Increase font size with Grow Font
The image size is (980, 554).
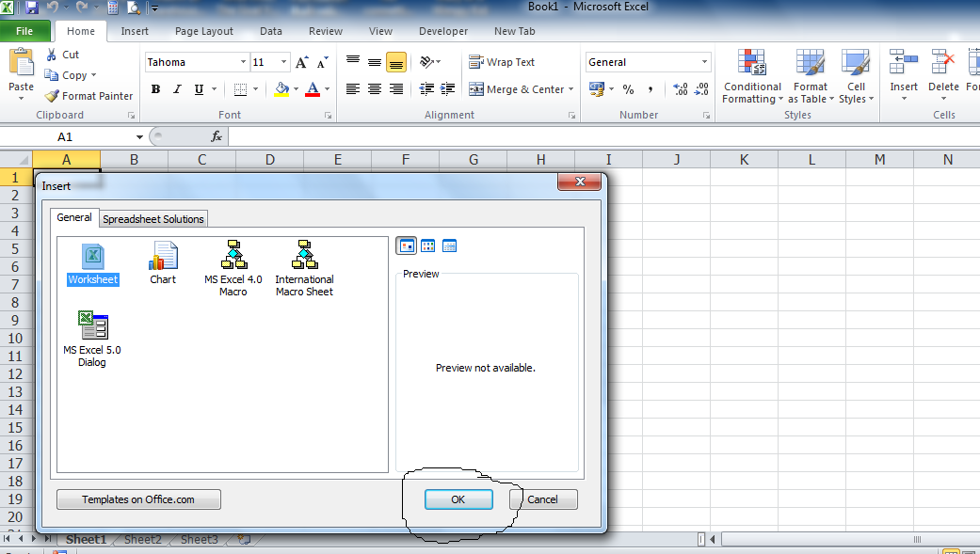coord(302,62)
